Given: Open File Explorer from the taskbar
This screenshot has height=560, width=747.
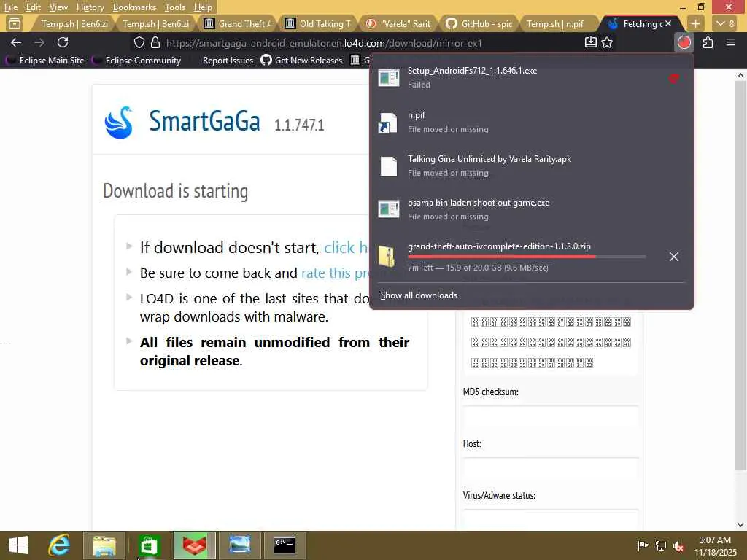Looking at the screenshot, I should (x=104, y=545).
